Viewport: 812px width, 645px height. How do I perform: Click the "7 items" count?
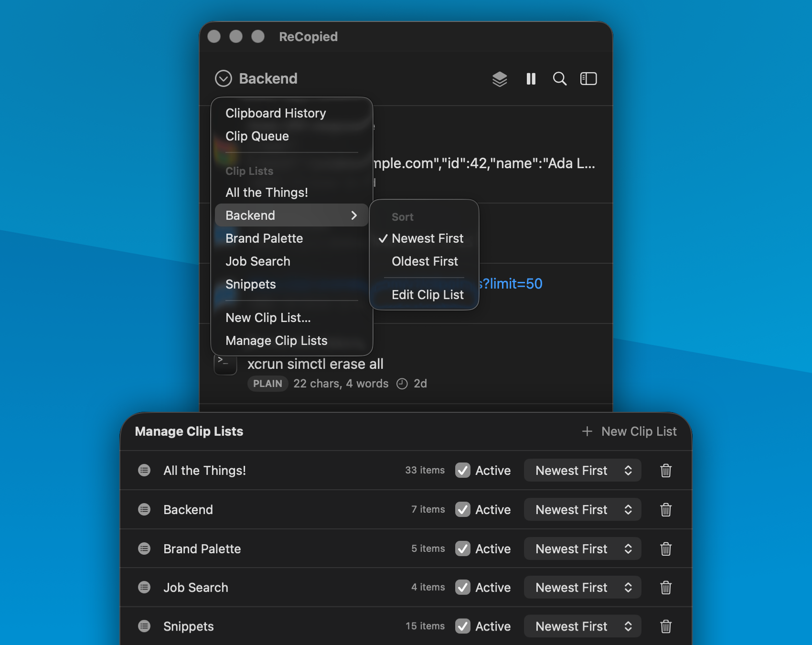(428, 509)
